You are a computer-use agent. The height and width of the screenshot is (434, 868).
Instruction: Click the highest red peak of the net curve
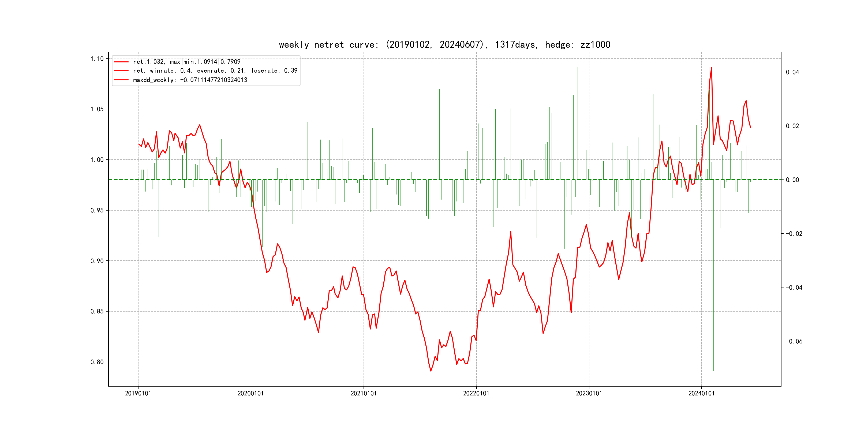(711, 68)
